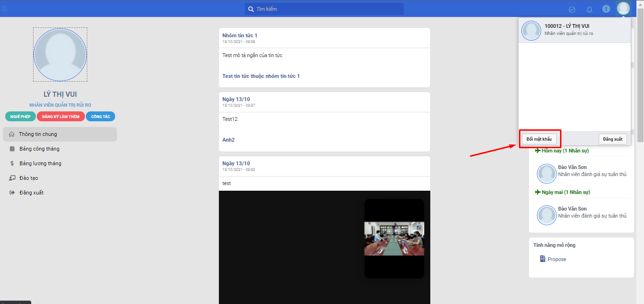Open "Test tin tức thuộc nhóm tin tức 1"
Viewport: 644px width, 304px height.
[x=261, y=76]
